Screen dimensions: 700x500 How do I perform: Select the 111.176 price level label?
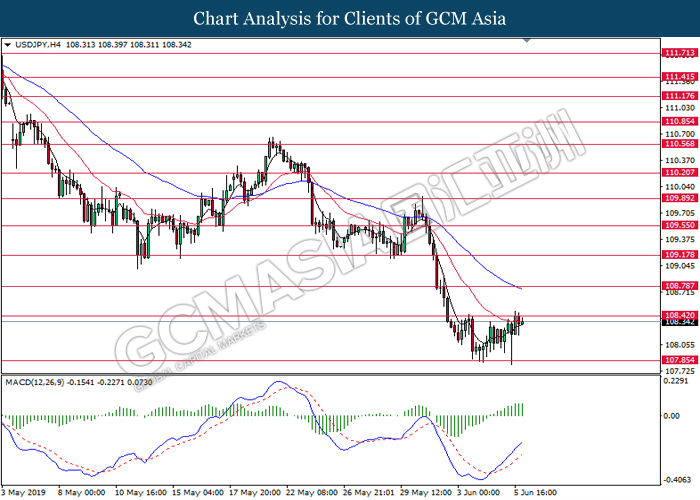680,96
